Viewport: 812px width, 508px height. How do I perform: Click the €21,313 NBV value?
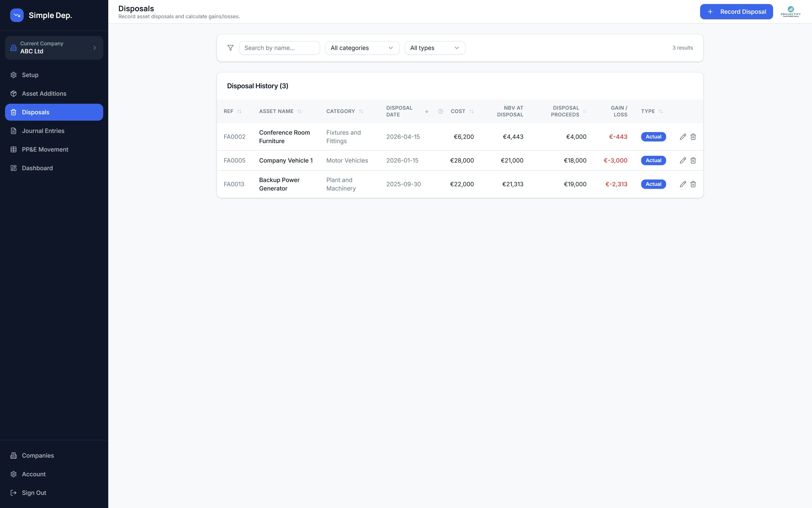[x=512, y=184]
